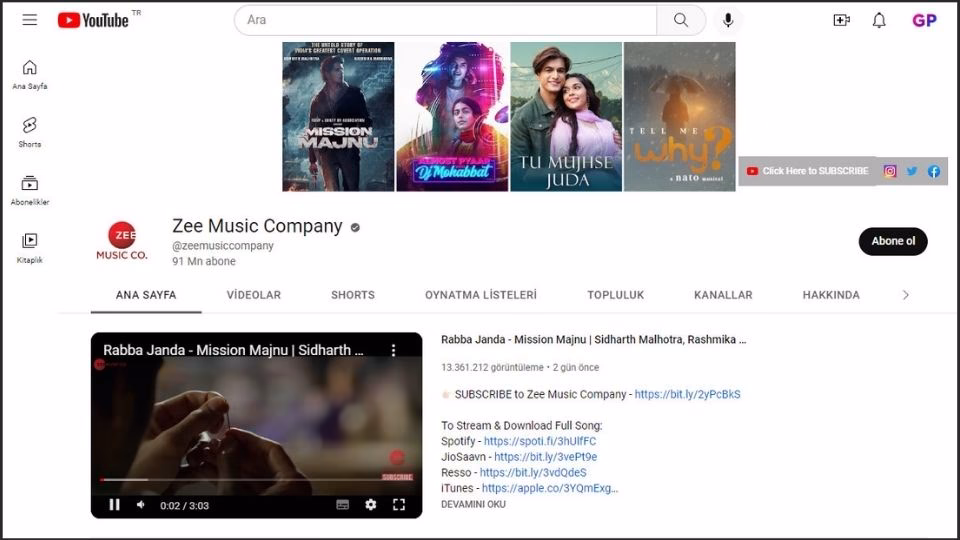This screenshot has width=960, height=540.
Task: Click the @zeemusiccompany handle
Action: 223,246
